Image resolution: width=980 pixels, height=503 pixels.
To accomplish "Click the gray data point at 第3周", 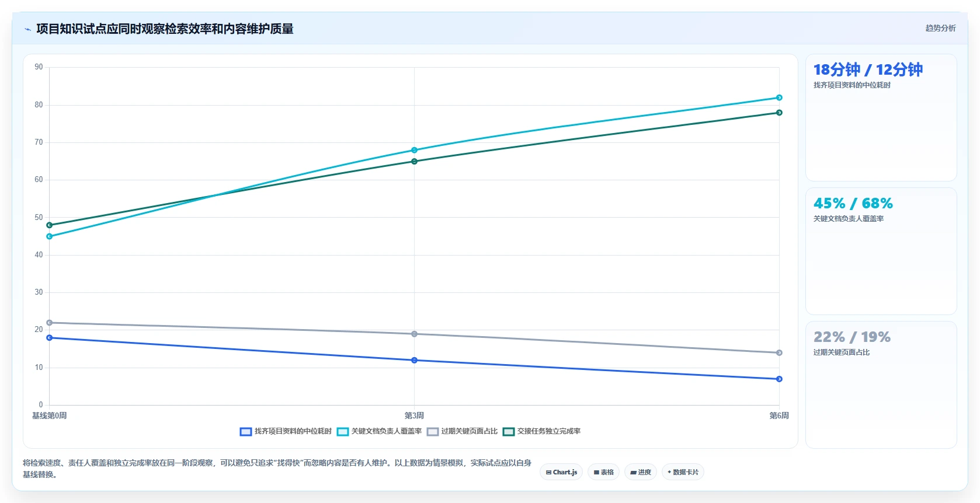I will (414, 334).
